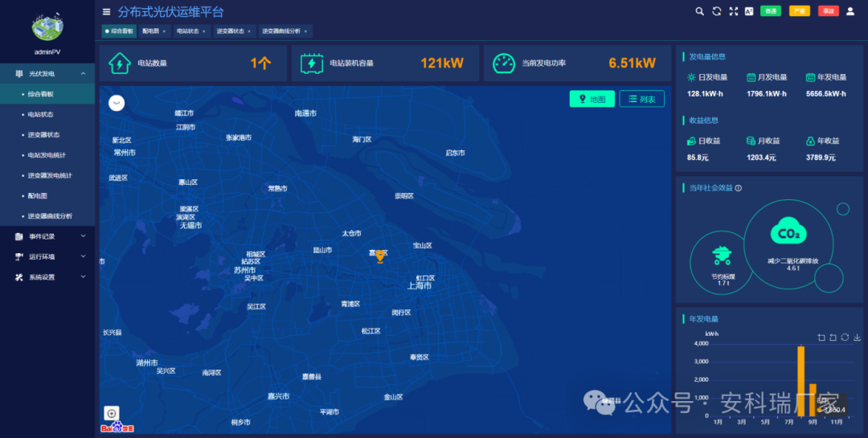Image resolution: width=868 pixels, height=438 pixels.
Task: Open 电站发电统计 in the sidebar
Action: click(47, 155)
